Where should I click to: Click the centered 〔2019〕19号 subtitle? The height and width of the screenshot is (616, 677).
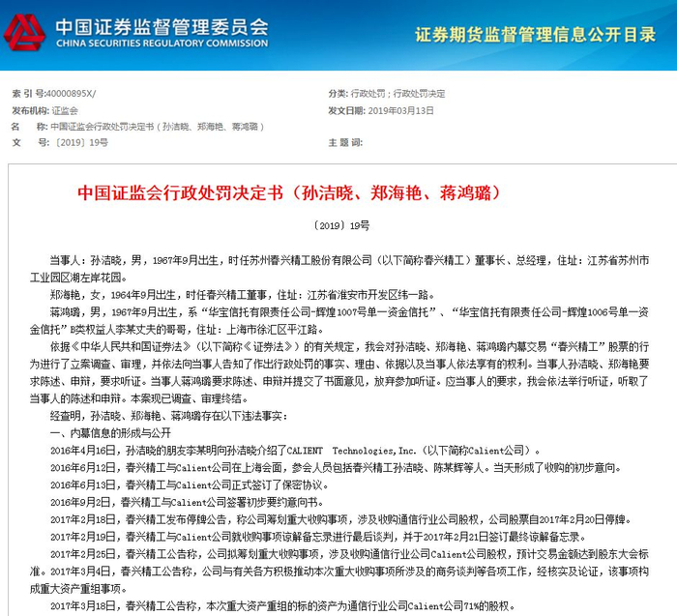pyautogui.click(x=341, y=225)
